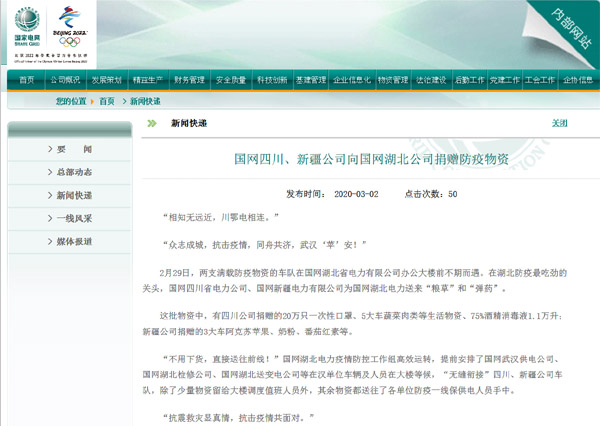Open 财务管理 from the top navigation
The image size is (600, 426).
189,80
